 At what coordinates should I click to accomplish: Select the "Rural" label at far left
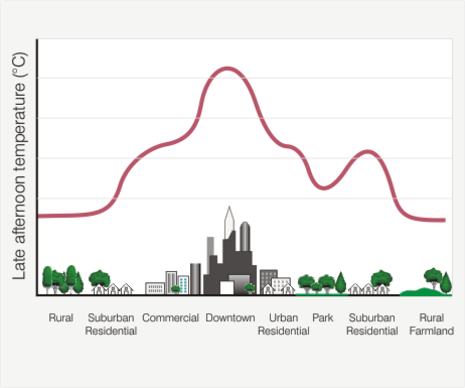[x=61, y=318]
